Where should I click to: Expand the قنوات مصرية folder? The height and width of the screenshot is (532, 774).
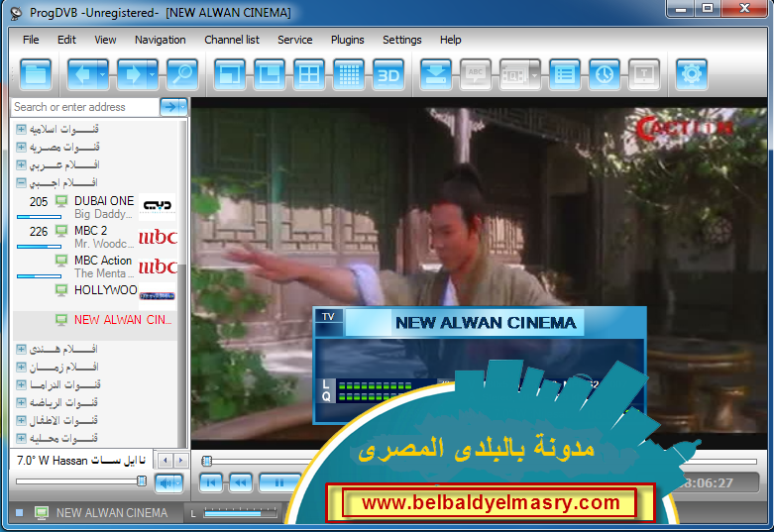[x=21, y=147]
